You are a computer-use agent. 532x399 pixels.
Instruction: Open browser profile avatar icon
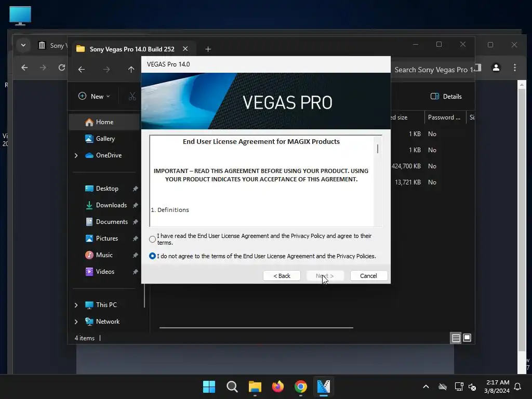pyautogui.click(x=496, y=68)
